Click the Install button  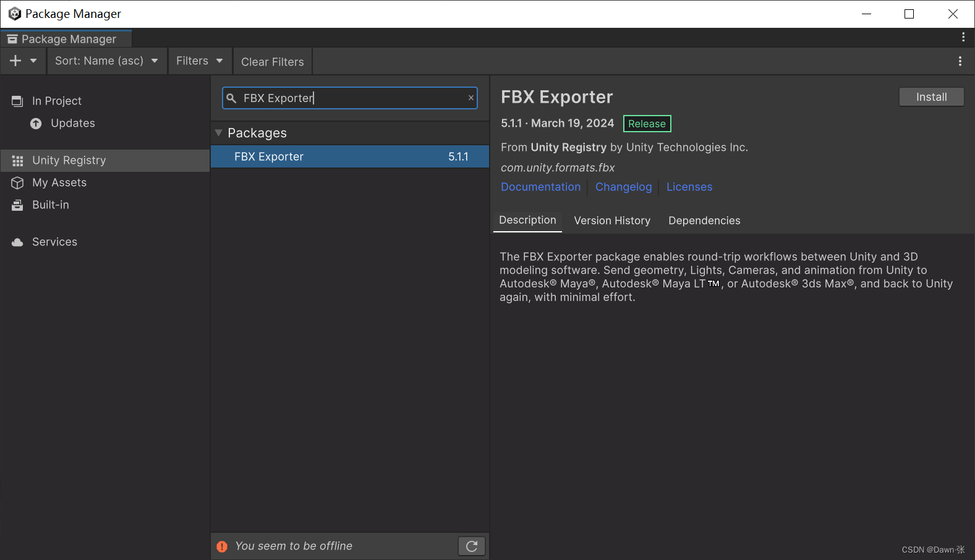(x=931, y=97)
